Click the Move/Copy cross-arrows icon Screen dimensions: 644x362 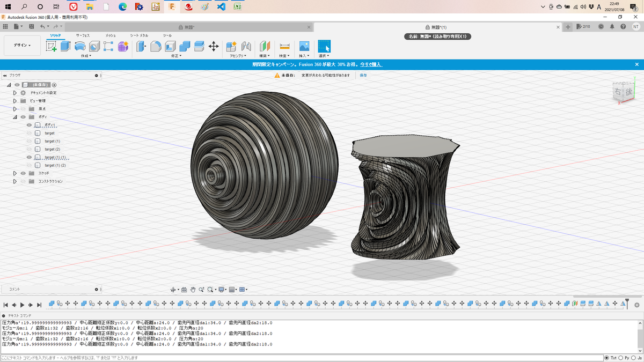(x=214, y=47)
